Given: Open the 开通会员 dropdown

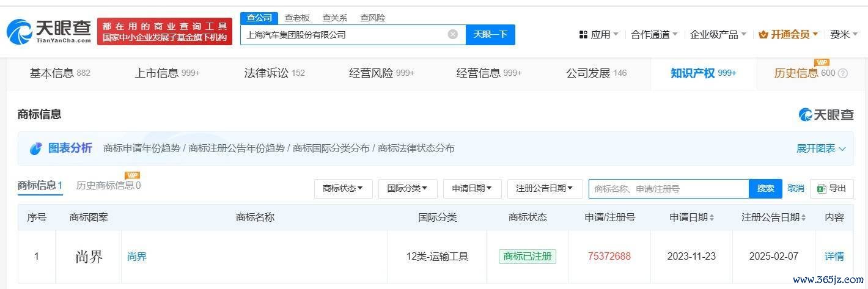Looking at the screenshot, I should (789, 35).
